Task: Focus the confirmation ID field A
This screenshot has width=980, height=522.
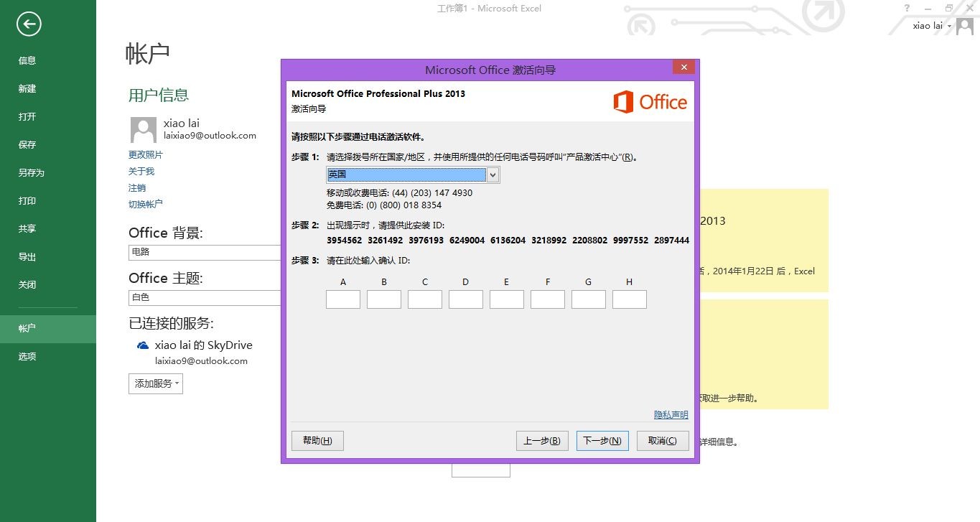Action: pos(343,299)
